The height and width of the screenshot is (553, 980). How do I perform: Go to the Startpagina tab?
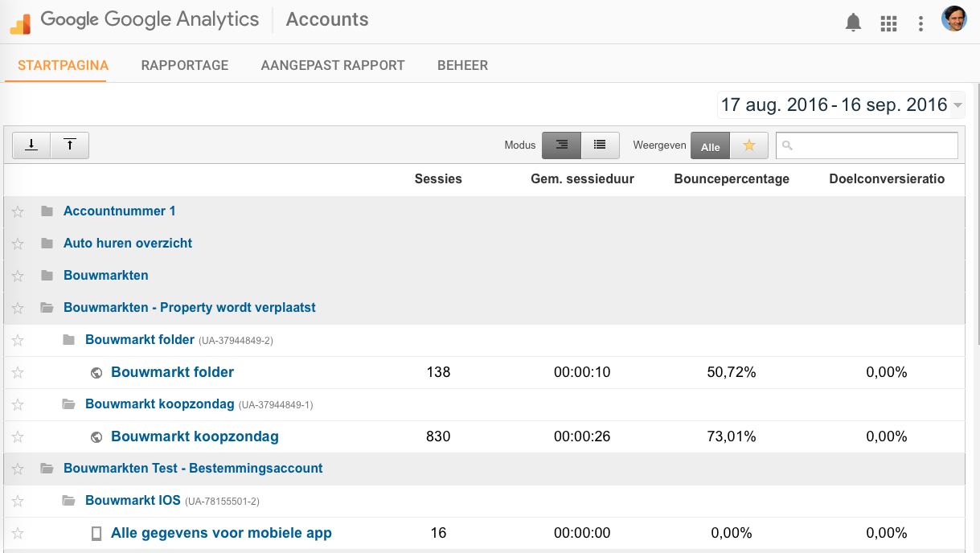pyautogui.click(x=64, y=65)
